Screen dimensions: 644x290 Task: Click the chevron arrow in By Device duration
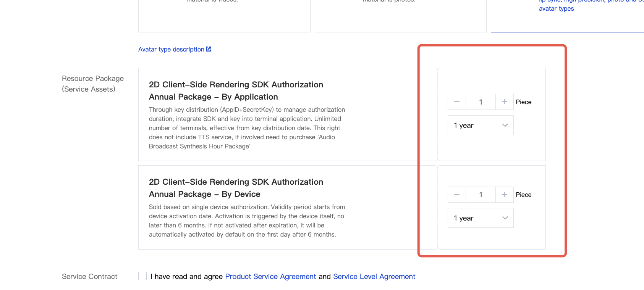tap(505, 218)
